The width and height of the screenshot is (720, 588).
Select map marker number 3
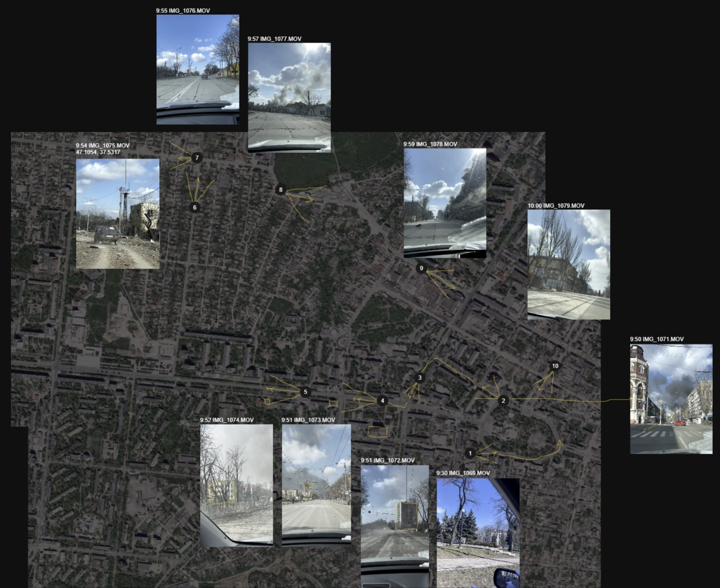[419, 377]
